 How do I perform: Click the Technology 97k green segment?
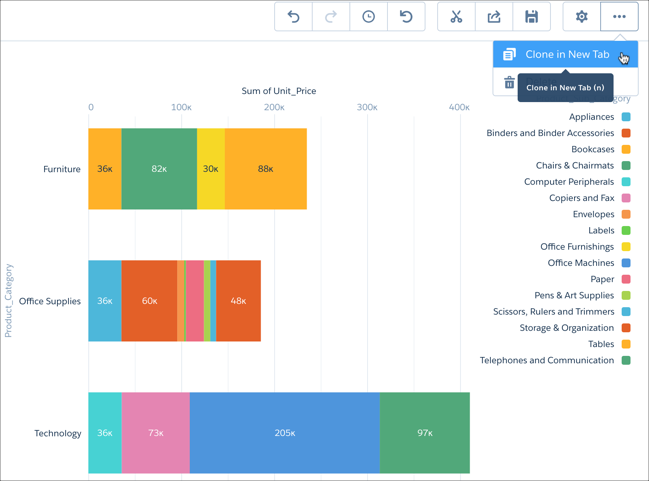pyautogui.click(x=425, y=433)
